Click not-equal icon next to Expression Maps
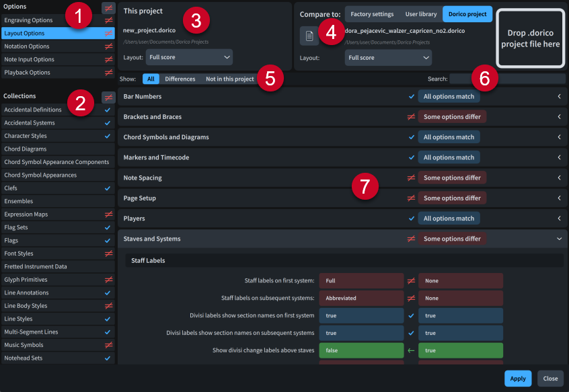The image size is (569, 392). coord(108,214)
